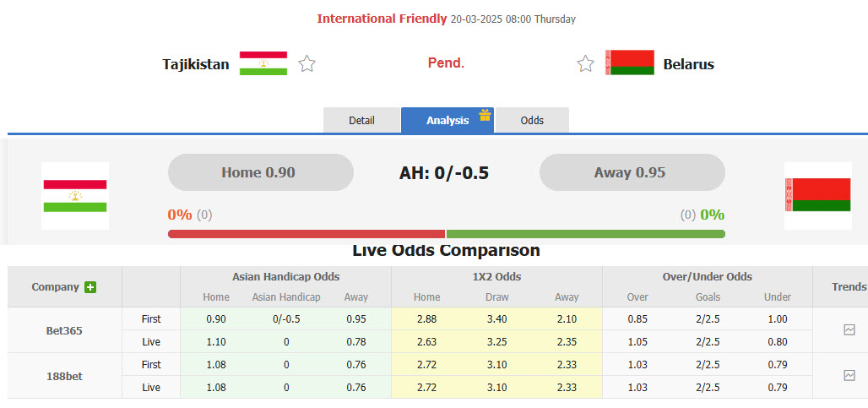
Task: Click the favorite star next to Tajikistan
Action: 307,63
